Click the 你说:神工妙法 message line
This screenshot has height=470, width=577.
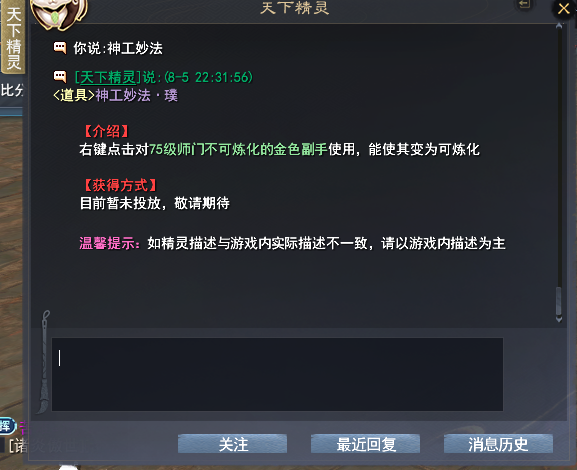pyautogui.click(x=118, y=48)
